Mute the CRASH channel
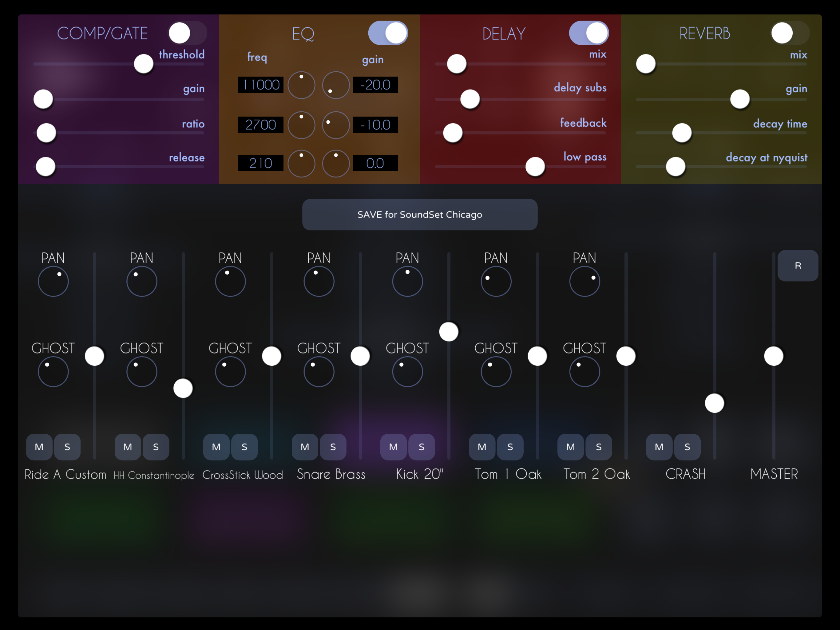The image size is (840, 630). pyautogui.click(x=659, y=447)
